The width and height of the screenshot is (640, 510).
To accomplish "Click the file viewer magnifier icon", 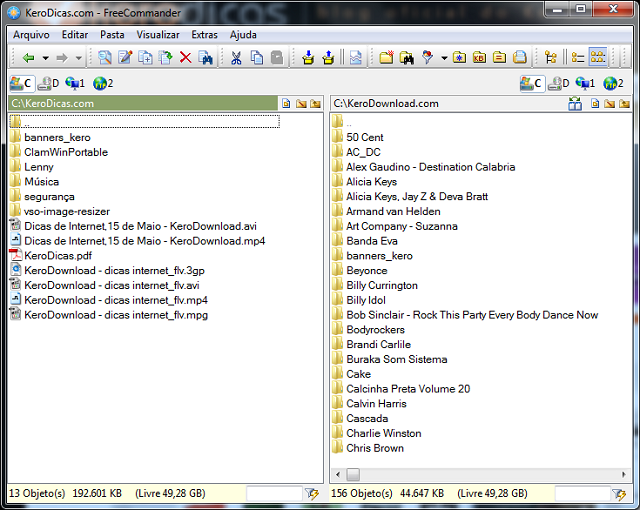I will [105, 58].
